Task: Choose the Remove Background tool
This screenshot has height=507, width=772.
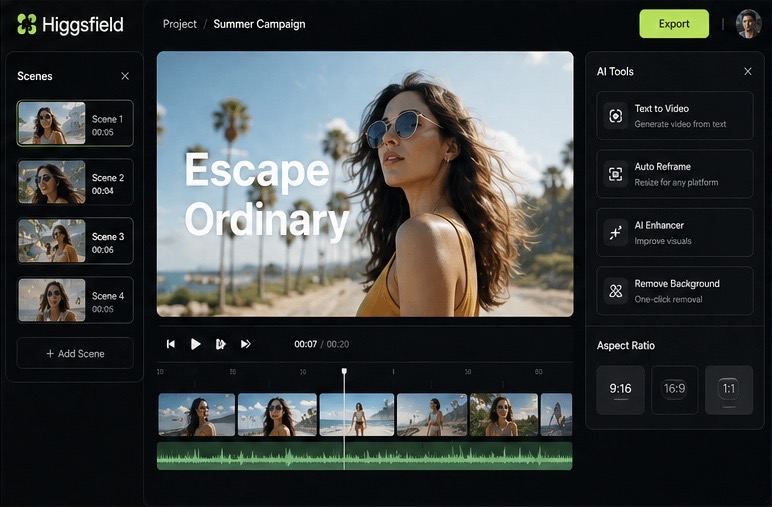Action: pos(674,291)
